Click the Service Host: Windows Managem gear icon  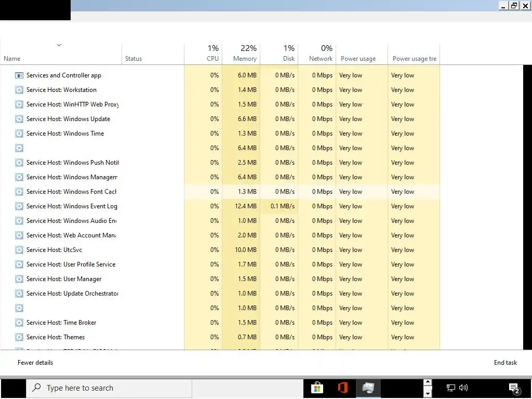pos(19,177)
